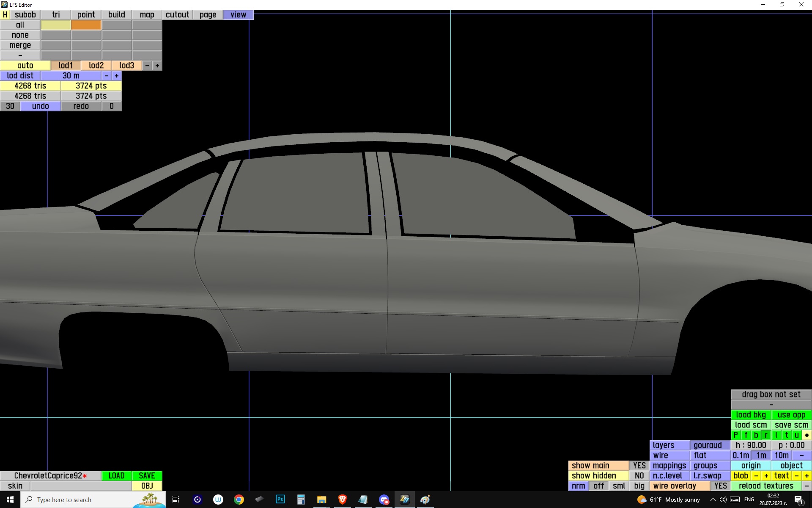Switch to the build tab
Screen dimensions: 812x508
[x=116, y=15]
